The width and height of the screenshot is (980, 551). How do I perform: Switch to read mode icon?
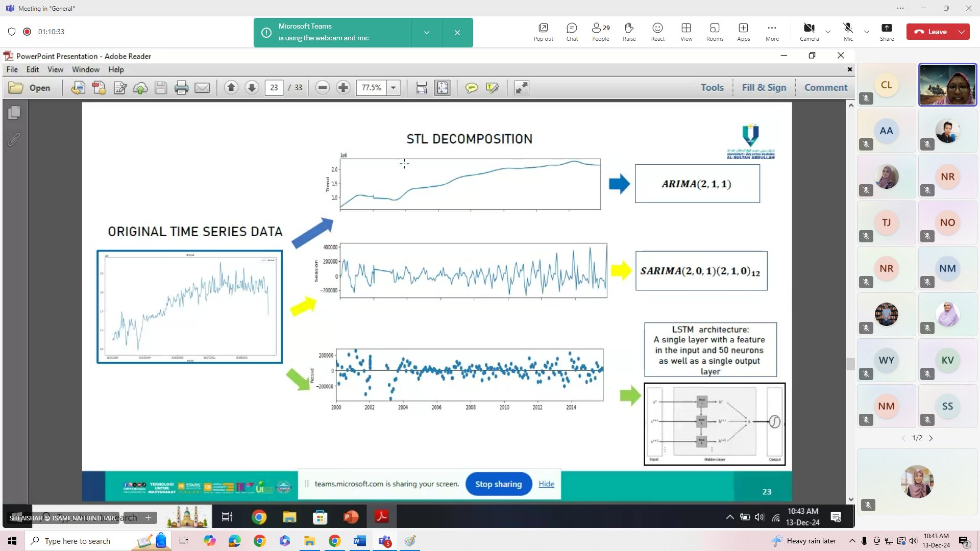pos(522,88)
